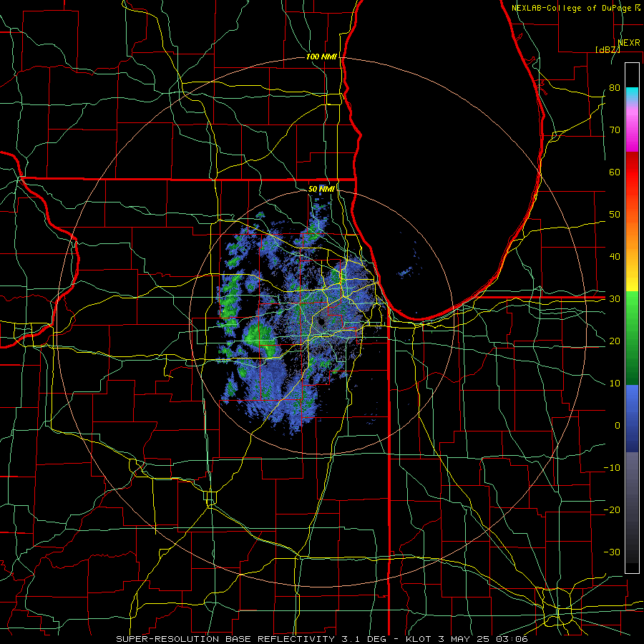This screenshot has height=644, width=644.
Task: Click the NEXR label above the scale
Action: [629, 43]
